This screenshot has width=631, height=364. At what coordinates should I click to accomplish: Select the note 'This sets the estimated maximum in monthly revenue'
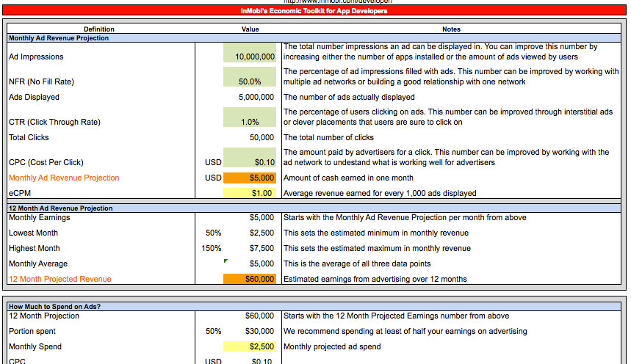pos(377,249)
